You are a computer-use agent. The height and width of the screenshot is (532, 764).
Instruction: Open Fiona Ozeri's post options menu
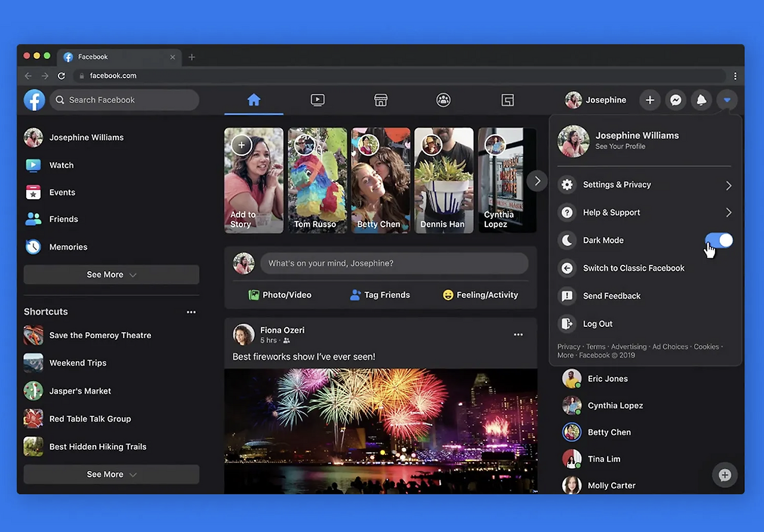(x=518, y=335)
